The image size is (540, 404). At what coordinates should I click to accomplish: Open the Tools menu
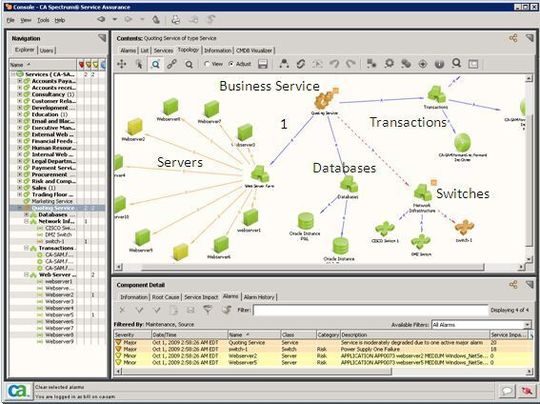click(43, 20)
